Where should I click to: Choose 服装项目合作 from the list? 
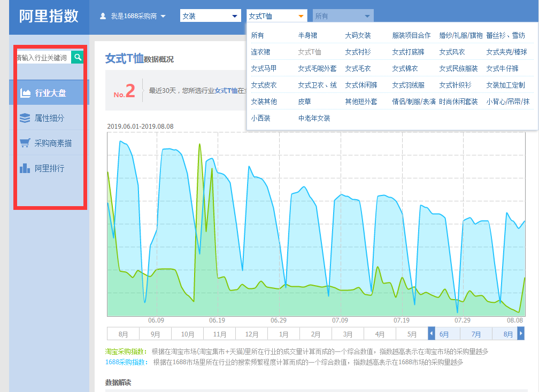[x=411, y=35]
